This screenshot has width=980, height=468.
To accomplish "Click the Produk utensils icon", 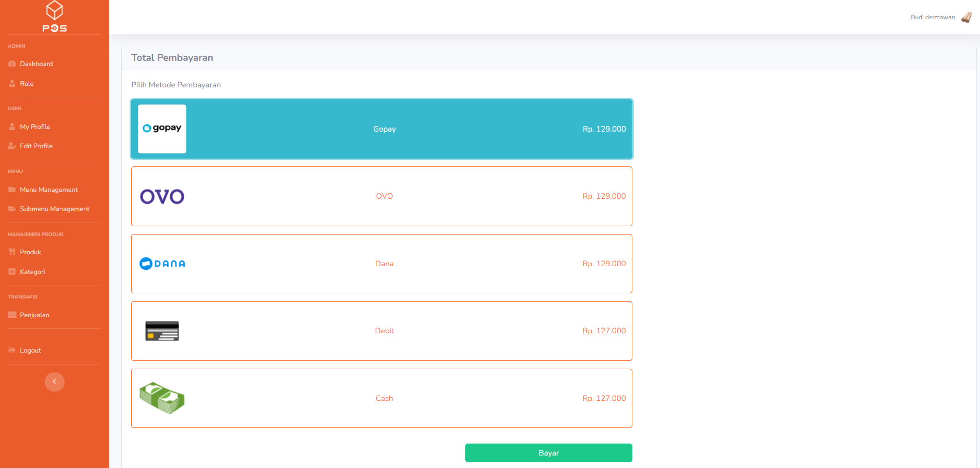I will [12, 252].
